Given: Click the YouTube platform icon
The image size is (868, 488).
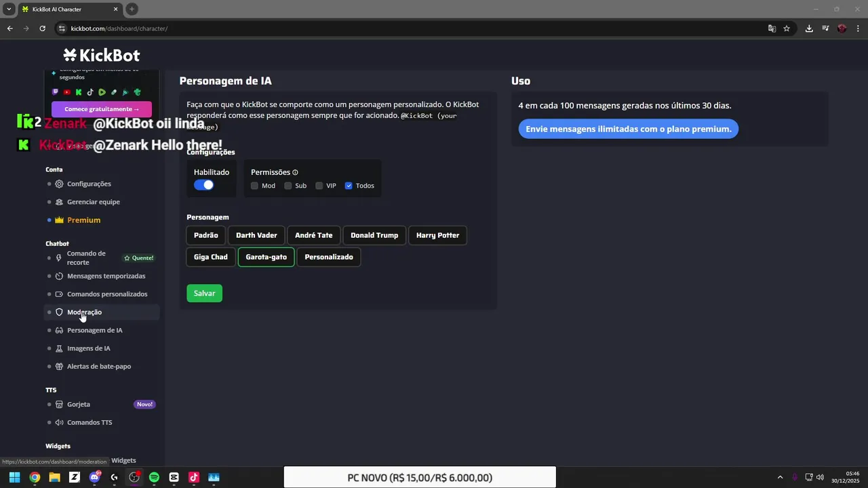Looking at the screenshot, I should tap(67, 92).
